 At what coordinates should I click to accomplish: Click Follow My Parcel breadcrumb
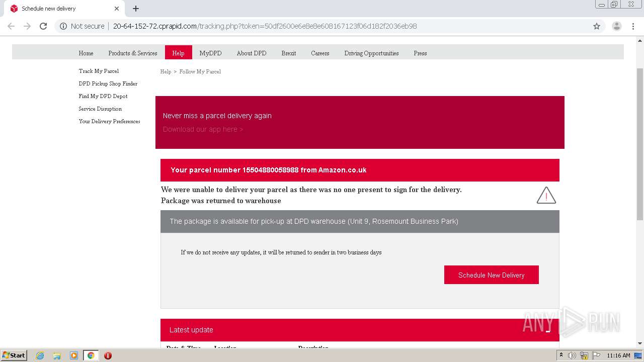click(200, 72)
